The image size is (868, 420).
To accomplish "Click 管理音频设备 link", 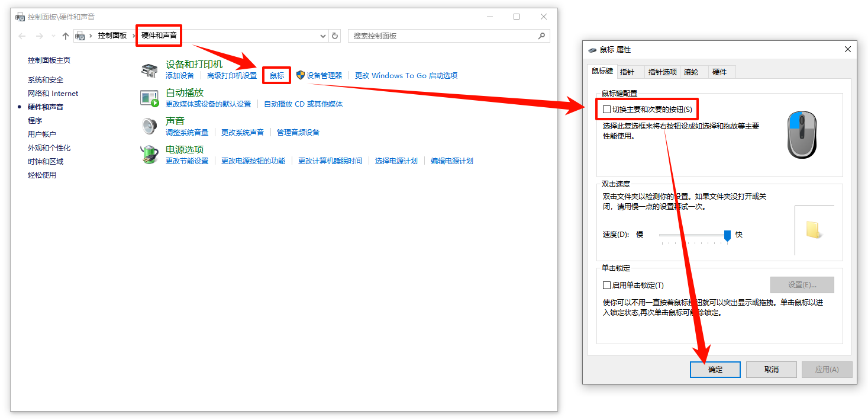I will click(x=298, y=133).
